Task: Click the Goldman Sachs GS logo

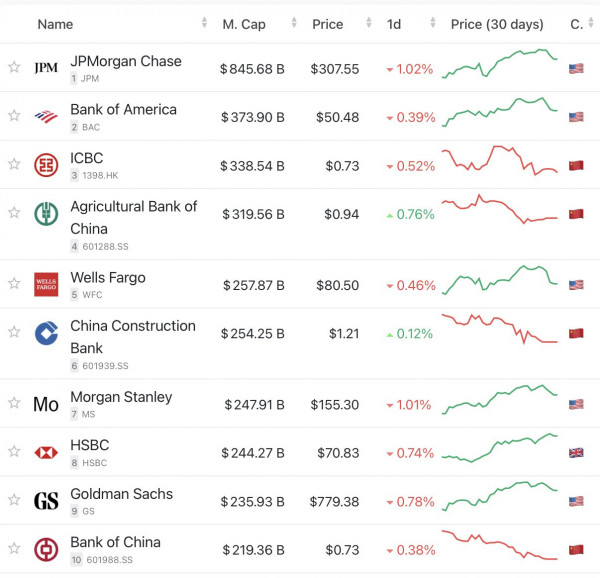Action: click(46, 501)
